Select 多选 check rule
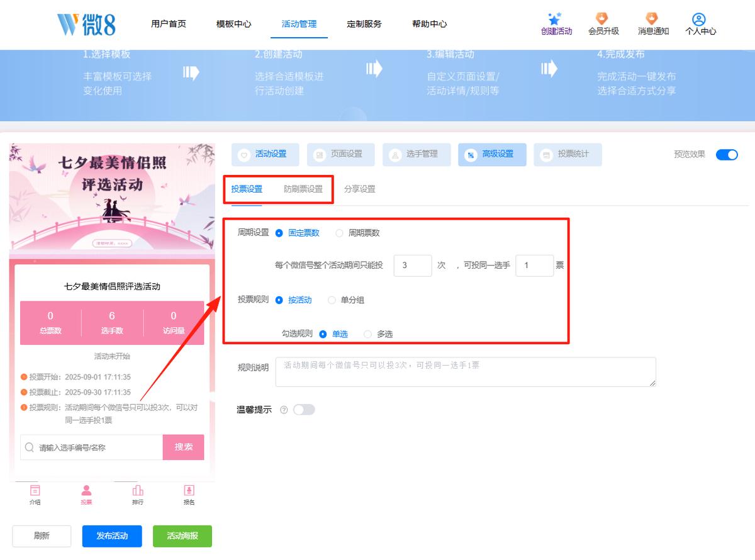 [x=378, y=334]
